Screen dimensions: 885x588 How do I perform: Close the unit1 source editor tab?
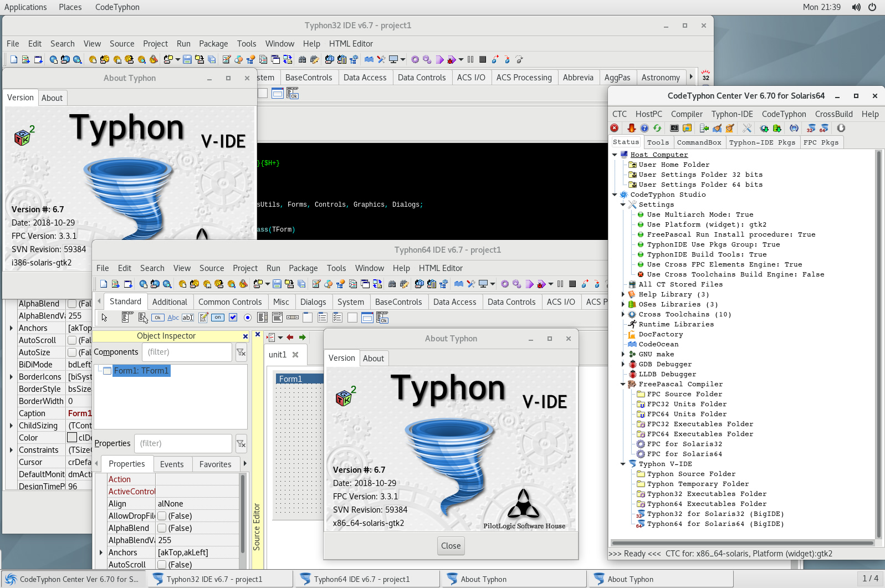tap(295, 355)
